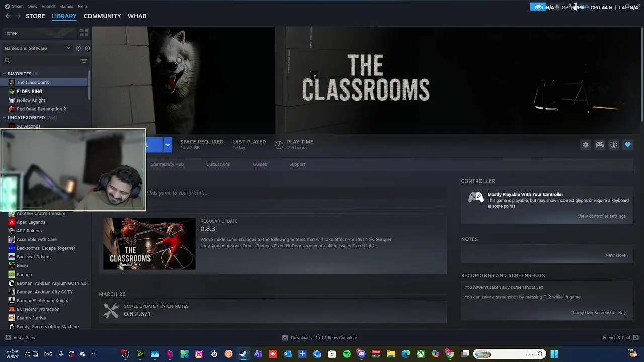Select Red Dead Redemption 2
The image size is (644, 362).
click(x=45, y=109)
